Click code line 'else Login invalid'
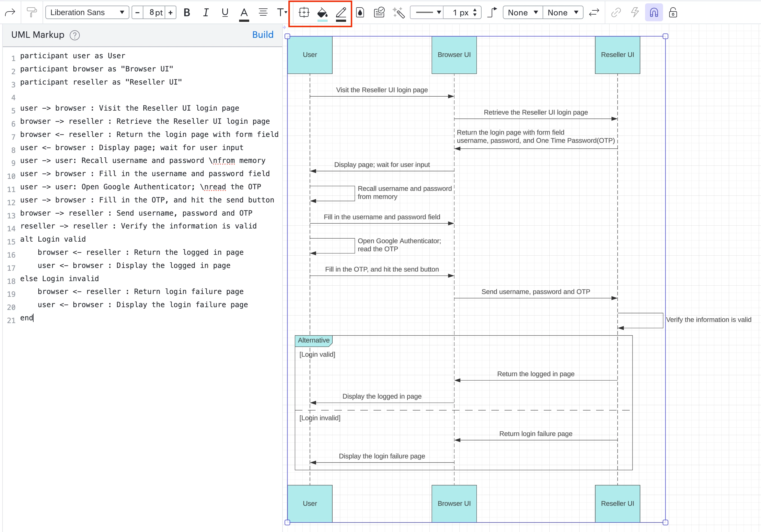761x532 pixels. pos(59,279)
